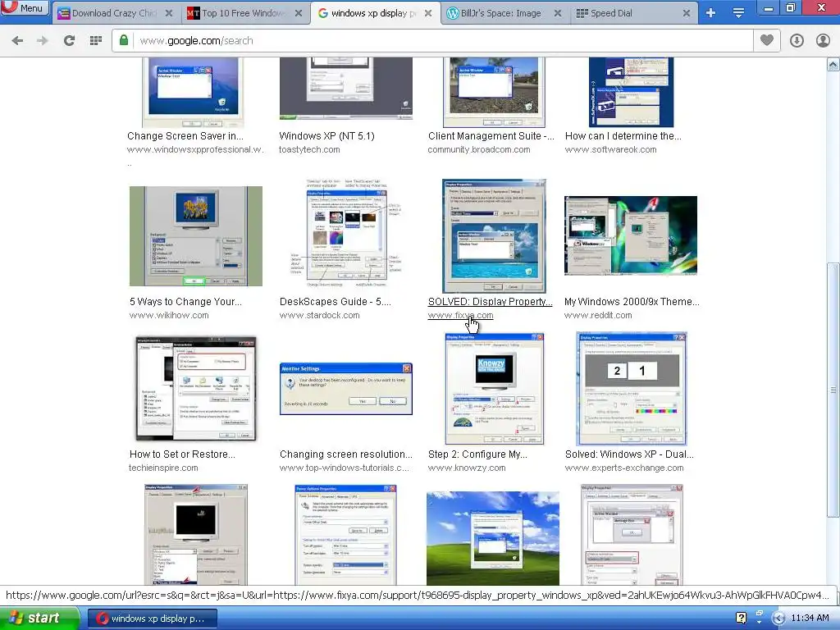
Task: Click the help question mark tray icon
Action: [742, 619]
